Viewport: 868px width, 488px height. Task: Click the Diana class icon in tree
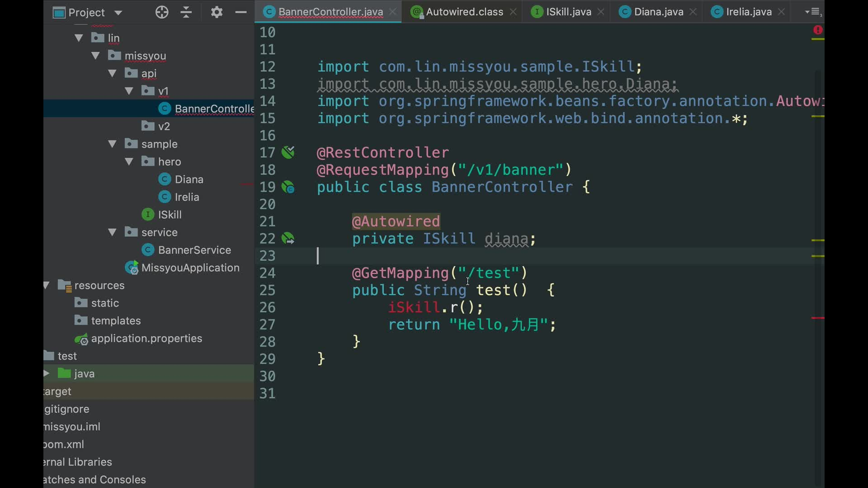(x=165, y=179)
